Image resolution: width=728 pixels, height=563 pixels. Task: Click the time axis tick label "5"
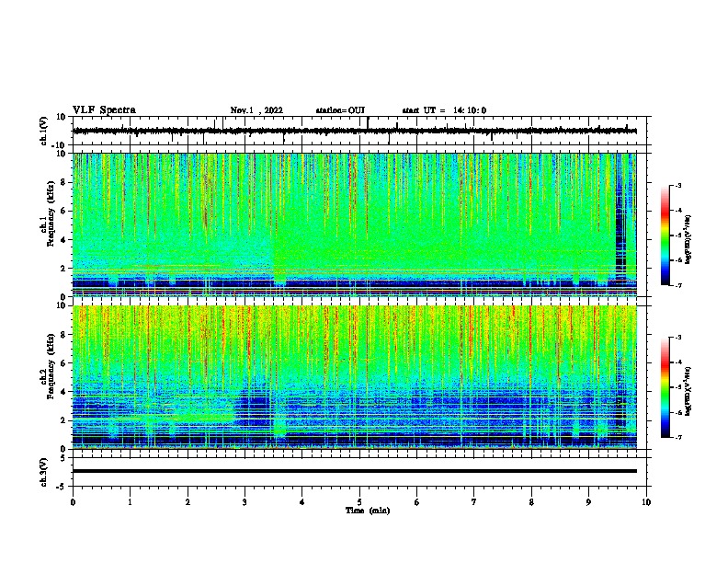coord(359,502)
